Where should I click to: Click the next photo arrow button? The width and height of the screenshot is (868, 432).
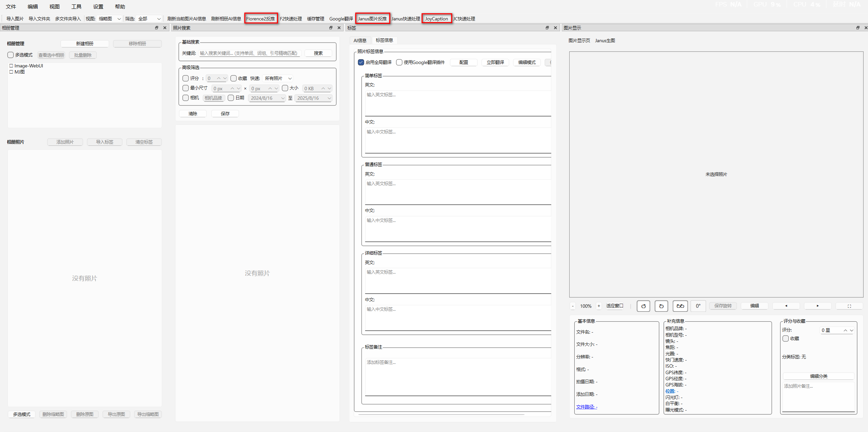coord(817,306)
